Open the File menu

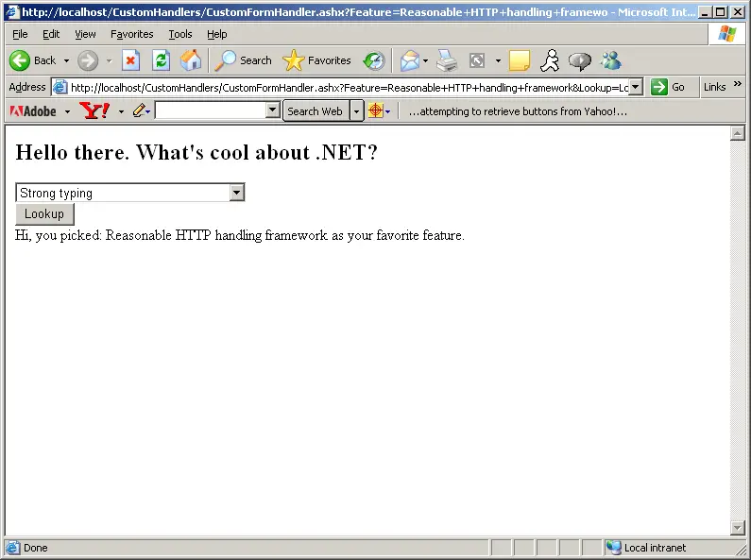[20, 34]
